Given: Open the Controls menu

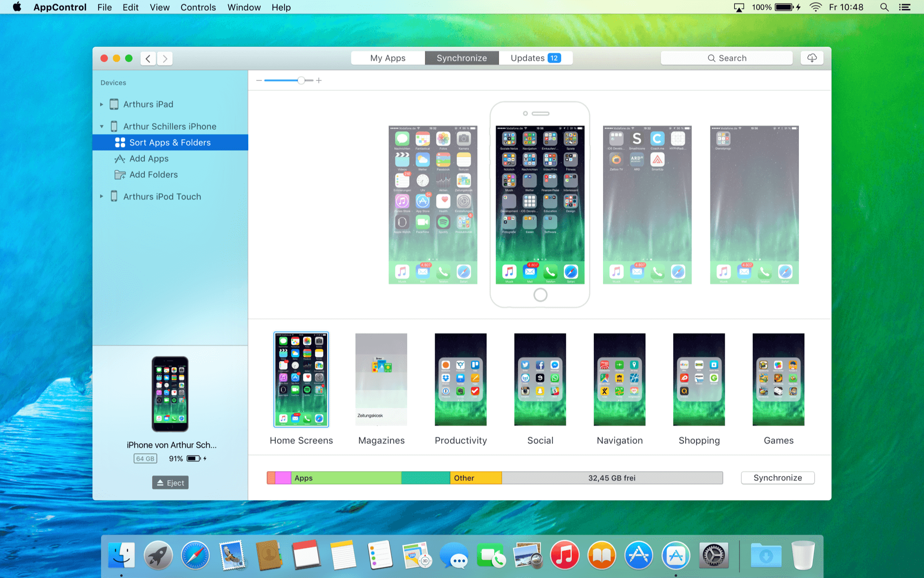Looking at the screenshot, I should [198, 7].
